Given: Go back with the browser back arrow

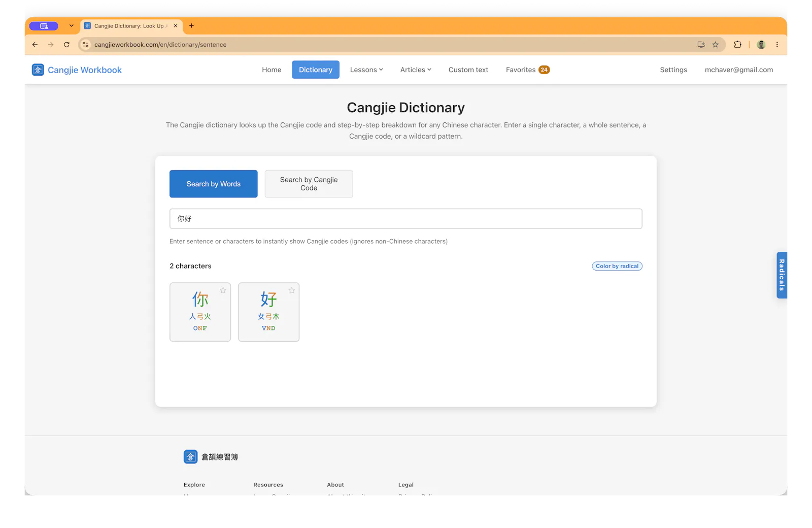Looking at the screenshot, I should [x=35, y=45].
